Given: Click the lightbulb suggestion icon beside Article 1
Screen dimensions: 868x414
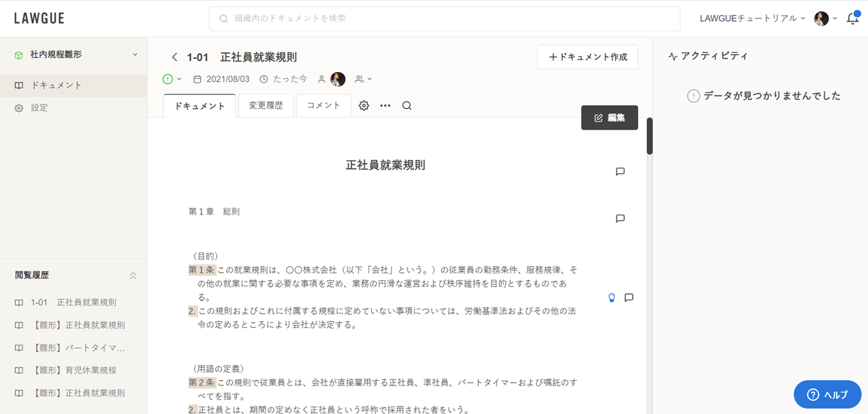Looking at the screenshot, I should coord(612,297).
